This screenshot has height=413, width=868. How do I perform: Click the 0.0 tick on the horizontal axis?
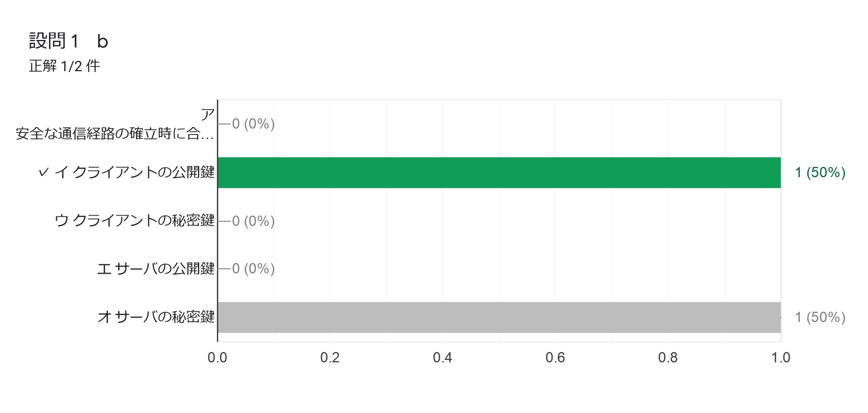[217, 358]
